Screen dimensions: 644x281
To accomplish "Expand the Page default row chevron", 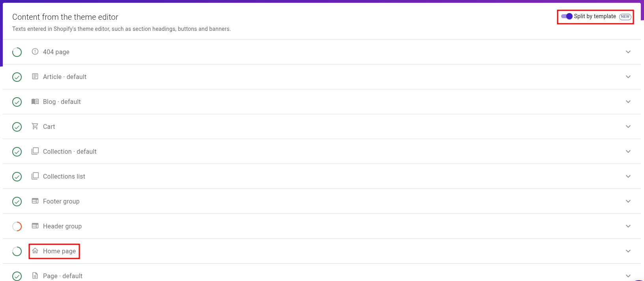I will tap(628, 276).
